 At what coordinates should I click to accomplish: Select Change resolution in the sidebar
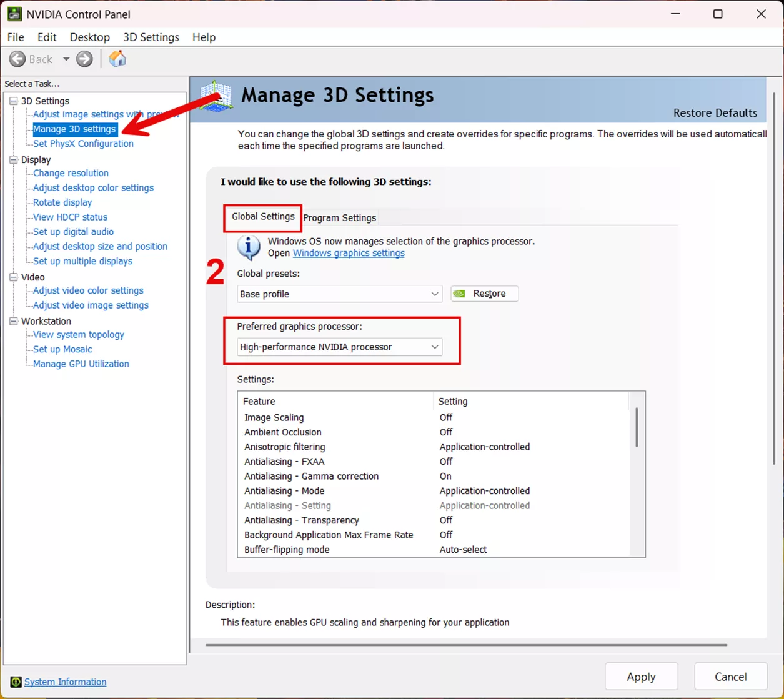[70, 172]
